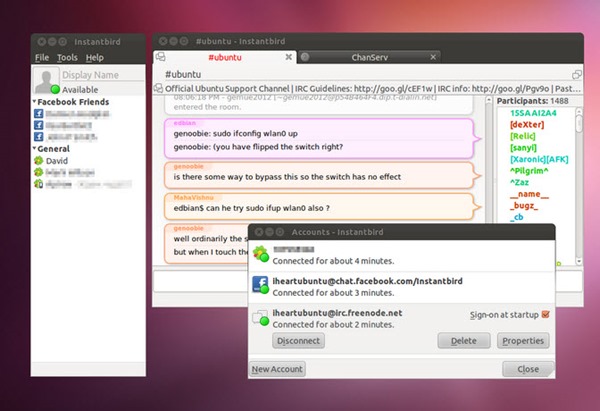Select contact David in General group
The width and height of the screenshot is (600, 411).
point(57,161)
